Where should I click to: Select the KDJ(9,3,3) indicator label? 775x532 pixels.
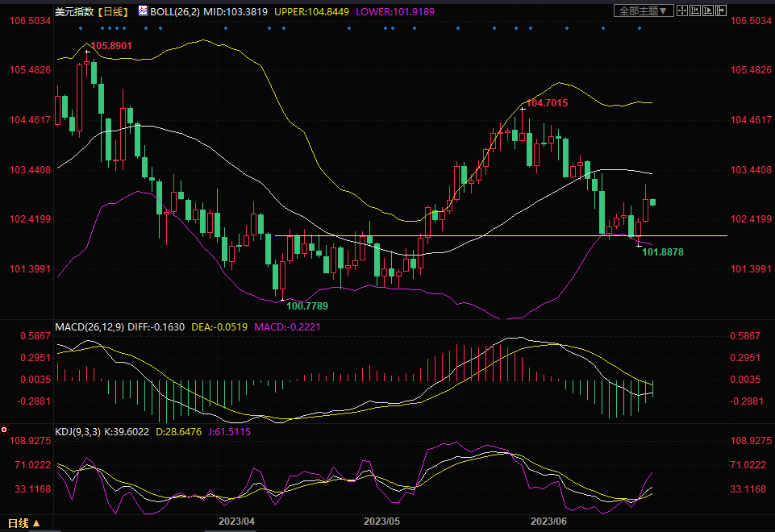tap(79, 432)
